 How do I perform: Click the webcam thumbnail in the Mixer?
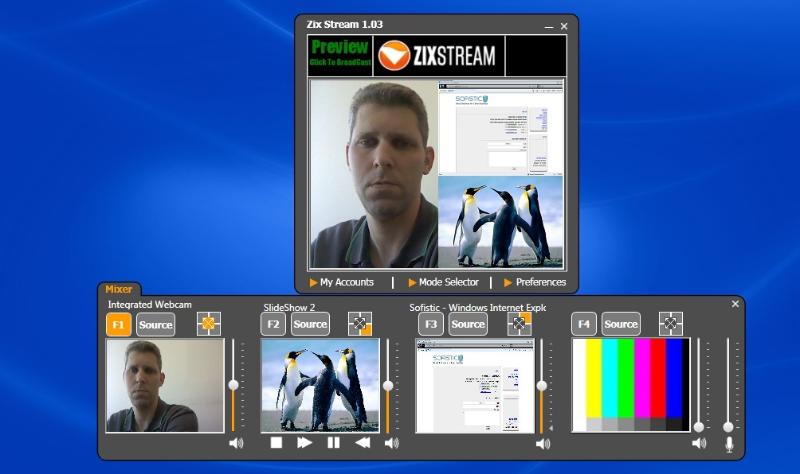click(165, 386)
